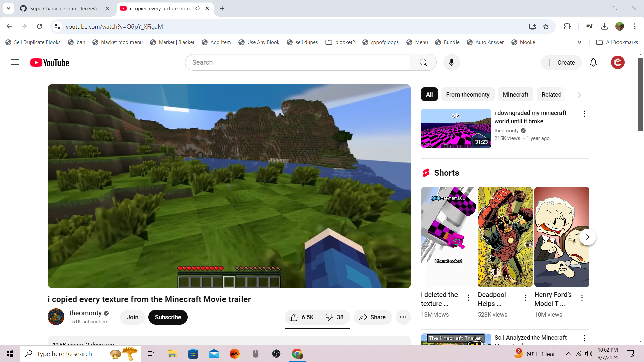Open the Chrome downloads icon

point(604,26)
